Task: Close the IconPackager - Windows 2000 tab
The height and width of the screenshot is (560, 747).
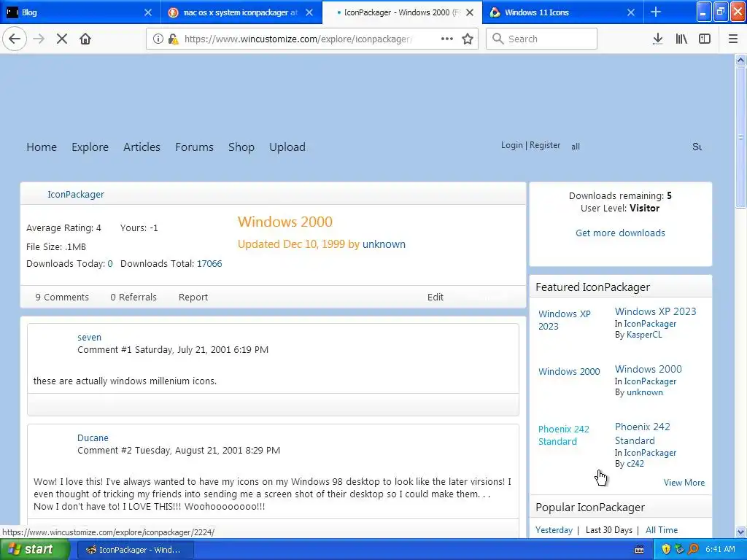Action: (x=470, y=12)
